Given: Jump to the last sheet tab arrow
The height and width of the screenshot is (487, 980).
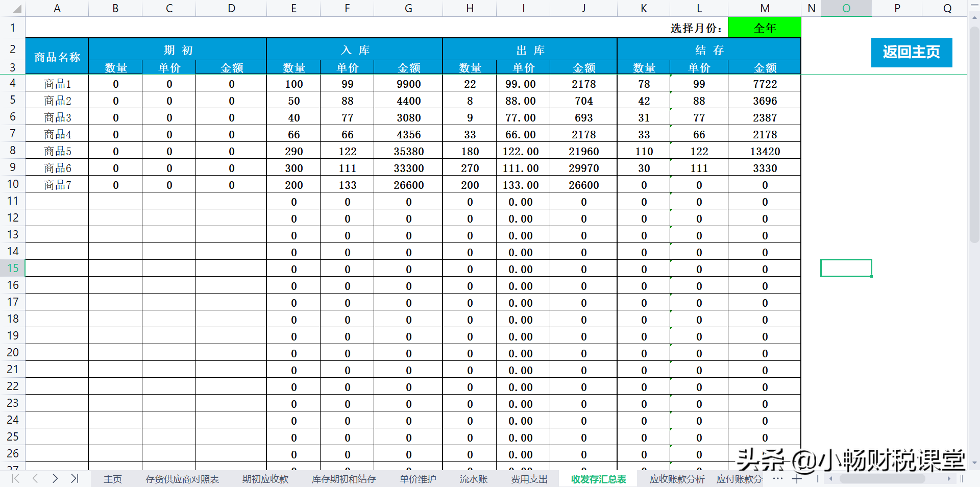Looking at the screenshot, I should pos(75,478).
